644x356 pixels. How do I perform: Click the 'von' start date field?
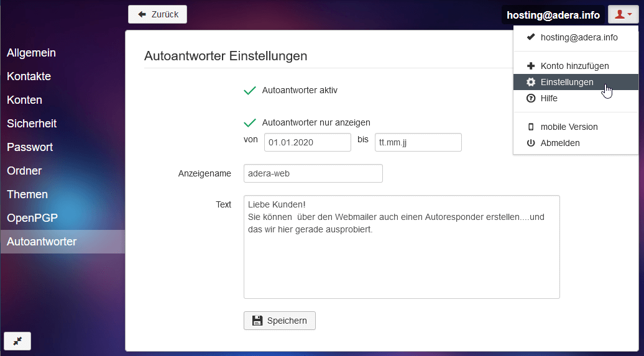(307, 142)
